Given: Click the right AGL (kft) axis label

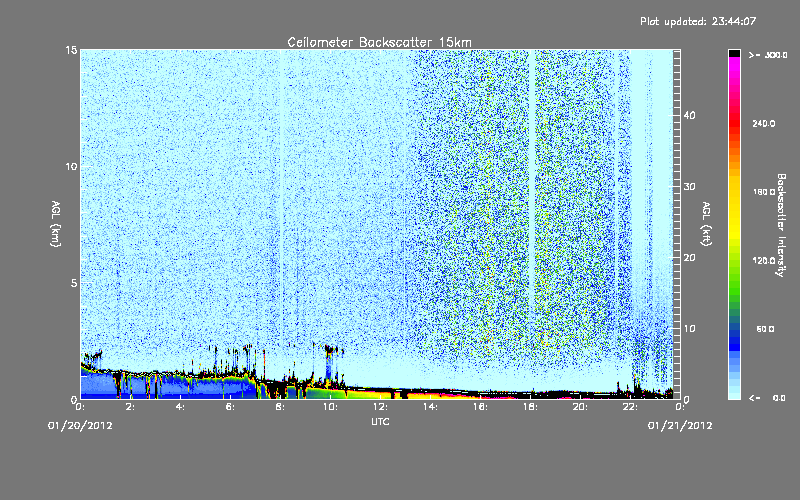Looking at the screenshot, I should pyautogui.click(x=706, y=224).
